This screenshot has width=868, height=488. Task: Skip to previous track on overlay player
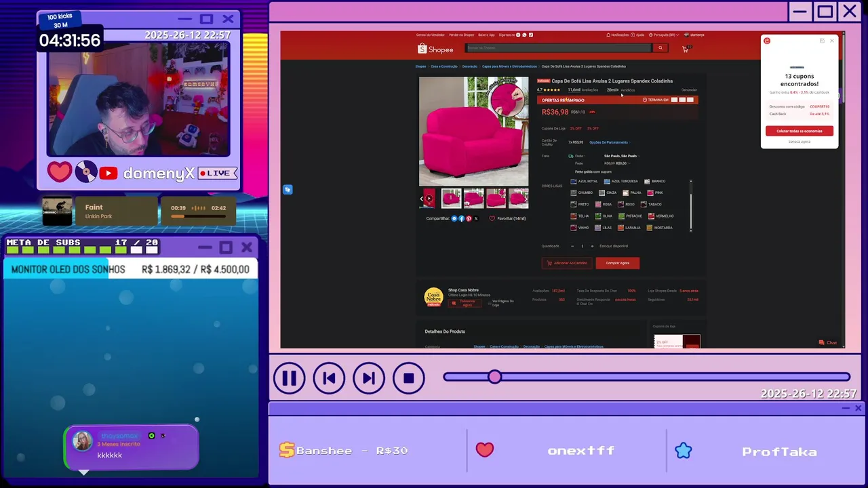point(329,378)
